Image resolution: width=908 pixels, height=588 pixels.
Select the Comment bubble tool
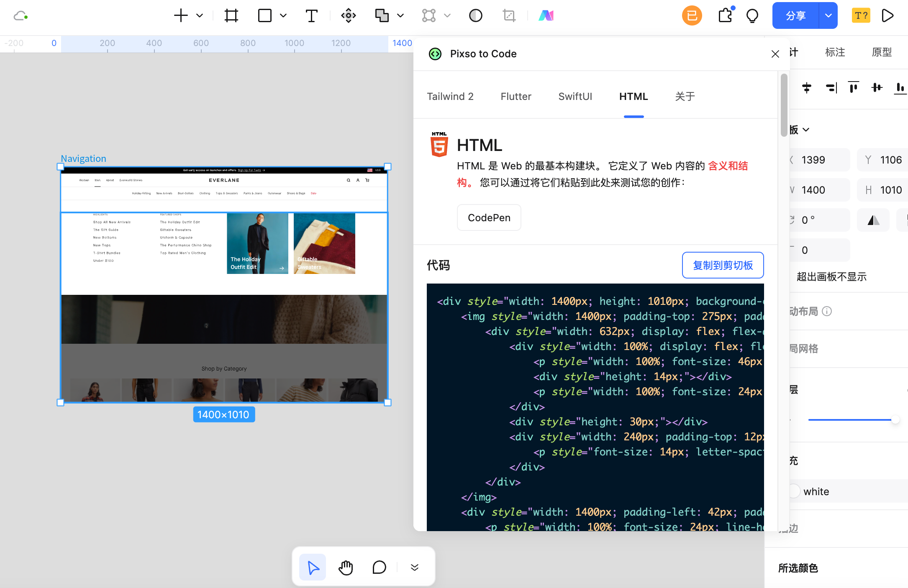pyautogui.click(x=379, y=568)
